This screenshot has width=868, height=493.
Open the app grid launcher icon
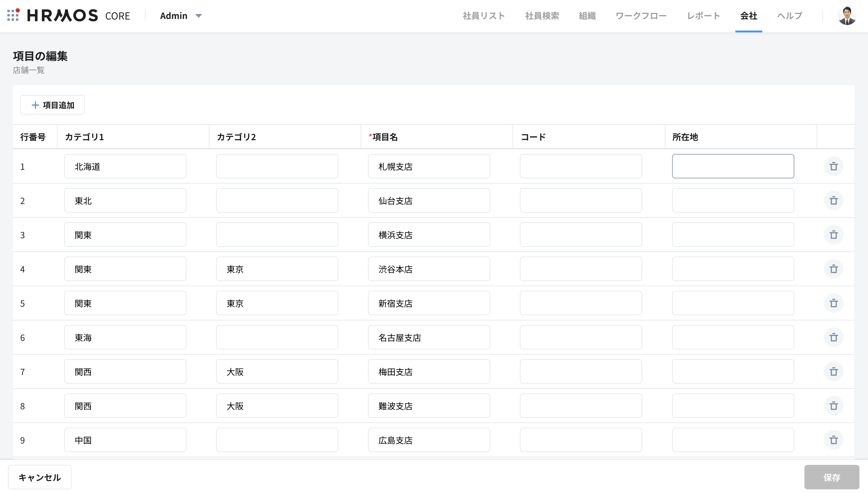[x=13, y=15]
